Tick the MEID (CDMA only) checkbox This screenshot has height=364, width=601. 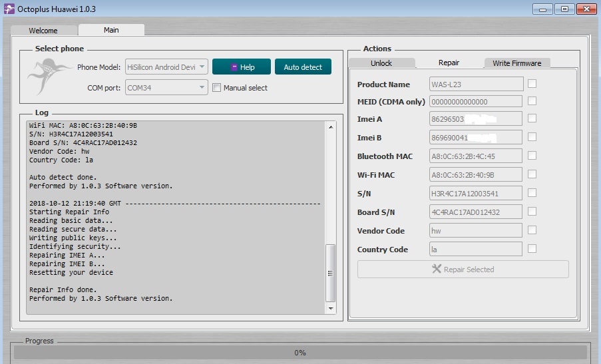[x=532, y=100]
